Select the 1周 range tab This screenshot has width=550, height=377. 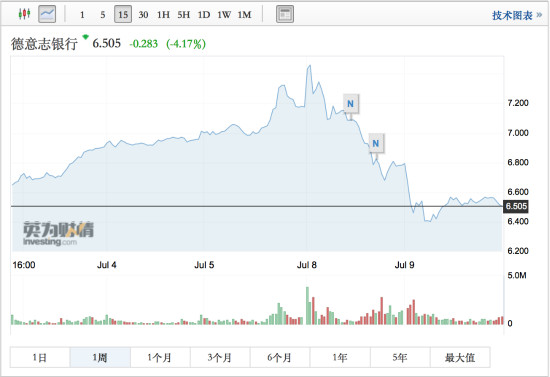100,358
